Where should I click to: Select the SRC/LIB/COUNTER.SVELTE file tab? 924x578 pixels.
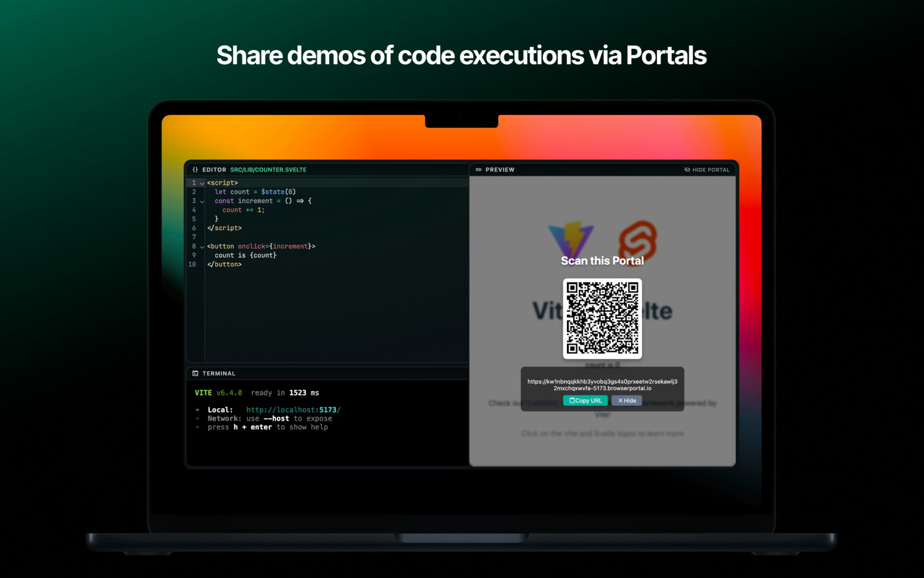click(x=268, y=169)
